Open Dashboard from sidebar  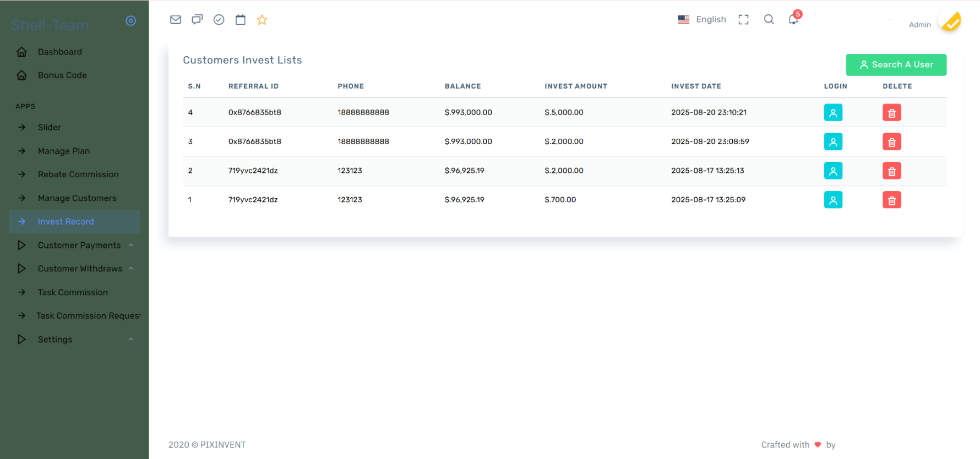click(x=60, y=52)
